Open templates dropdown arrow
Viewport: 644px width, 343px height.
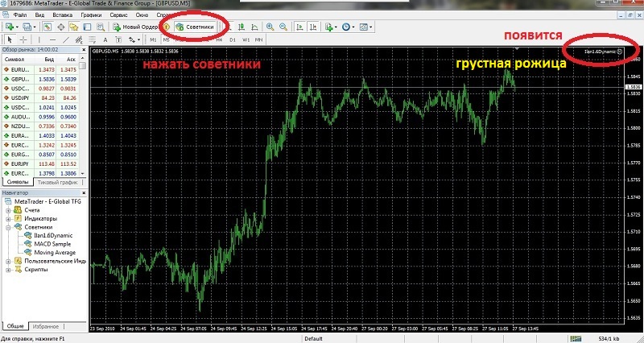click(x=370, y=27)
